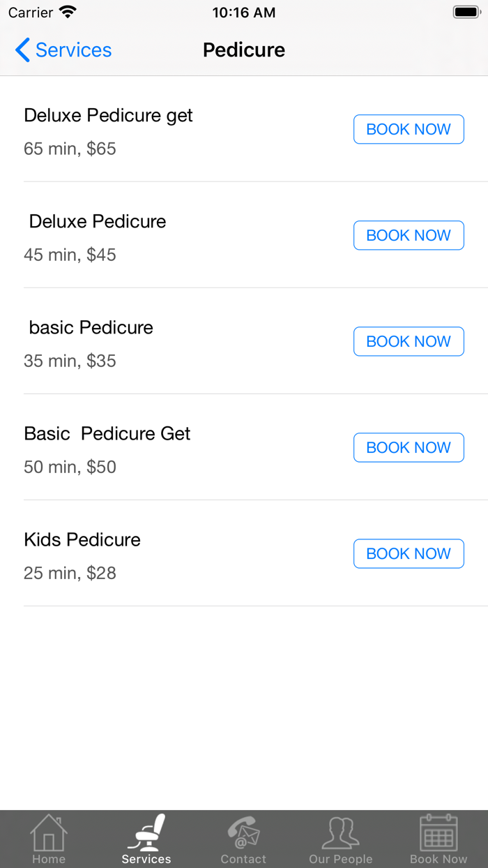
Task: Book the Basic Pedicure Get service
Action: click(x=409, y=447)
